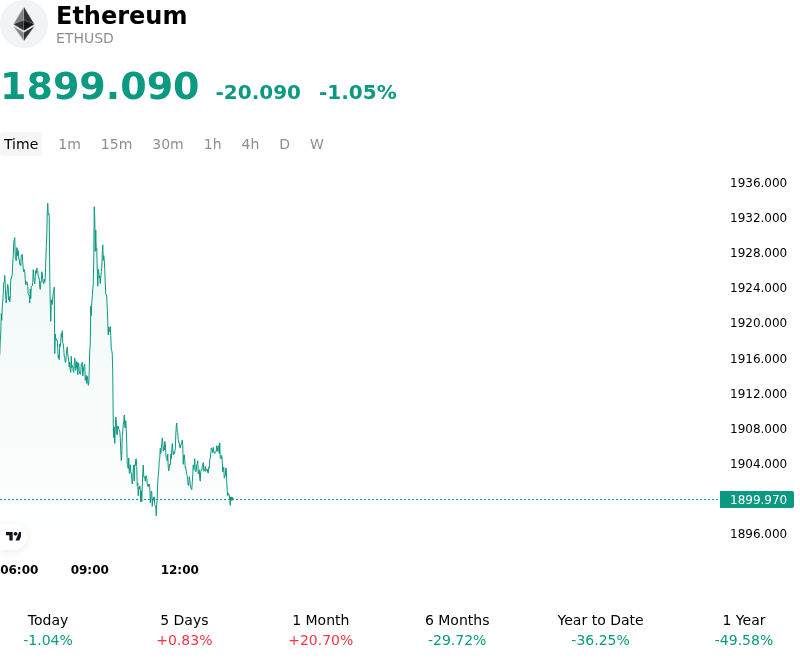Click the ETHUSD ticker symbol
Image resolution: width=800 pixels, height=660 pixels.
click(85, 38)
